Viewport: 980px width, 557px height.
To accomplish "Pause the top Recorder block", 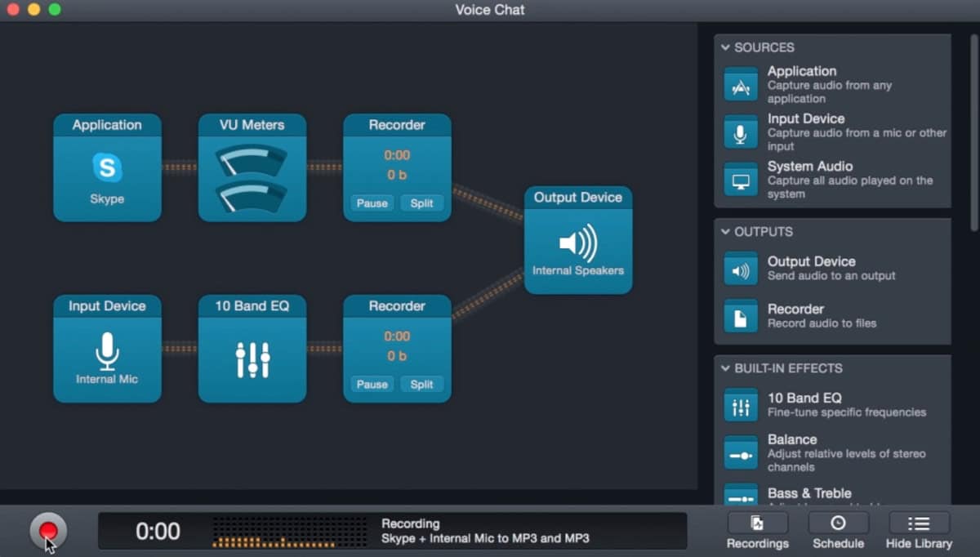I will coord(372,203).
